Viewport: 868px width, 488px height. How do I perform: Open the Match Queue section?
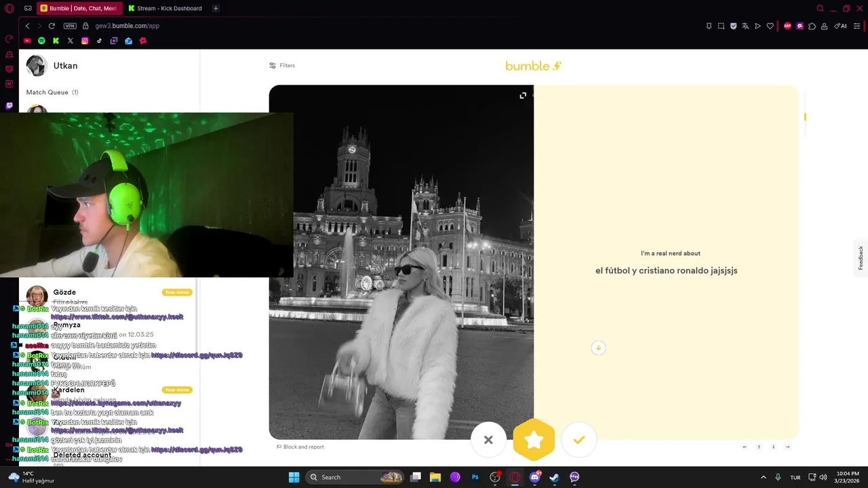(52, 92)
